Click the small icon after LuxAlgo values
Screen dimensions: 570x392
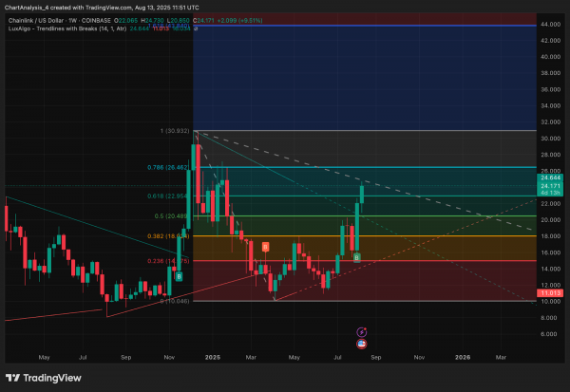[196, 28]
